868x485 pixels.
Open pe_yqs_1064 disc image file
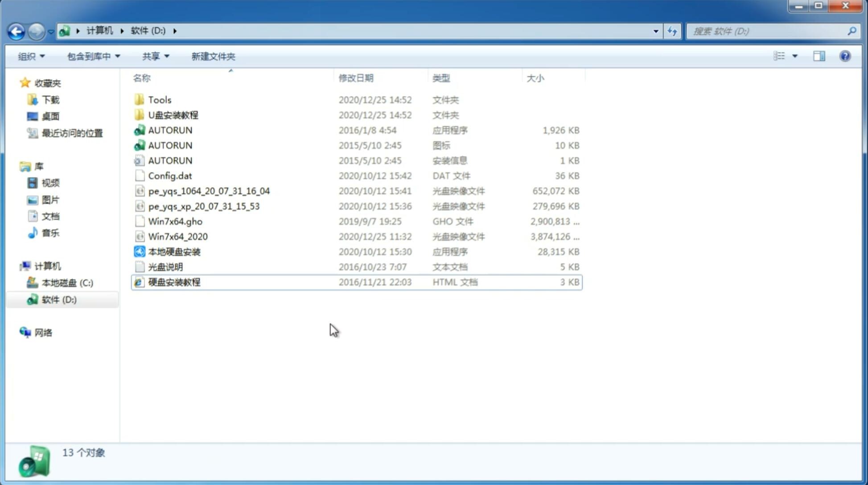[x=209, y=191]
